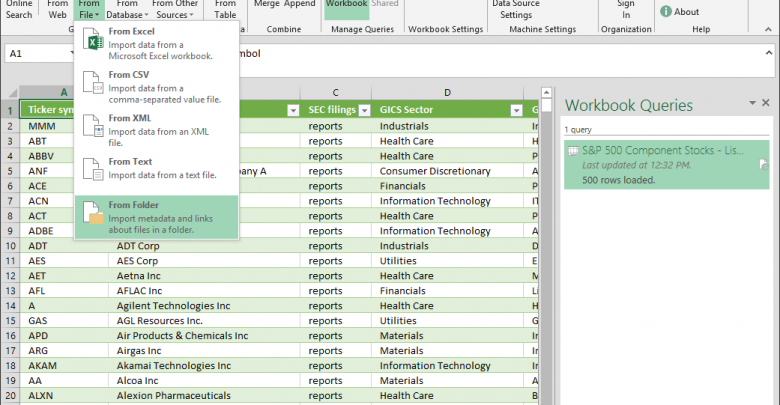Choose From Excel import option

point(156,43)
